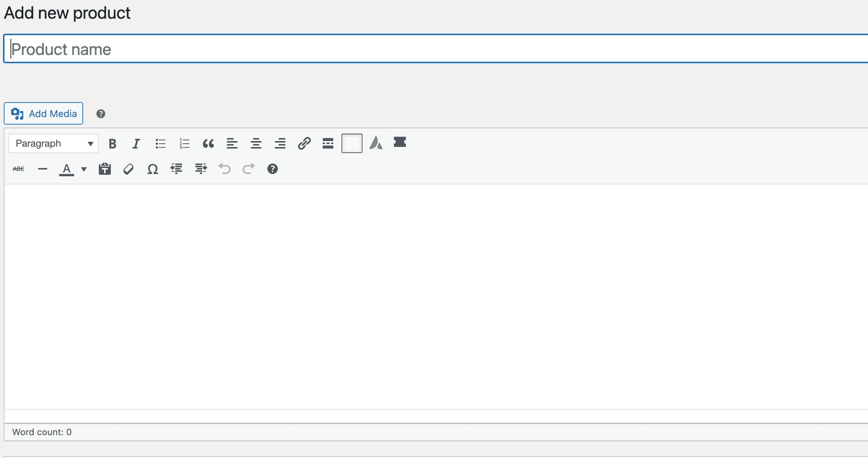Toggle strikethrough formatting
868x458 pixels.
coord(19,169)
